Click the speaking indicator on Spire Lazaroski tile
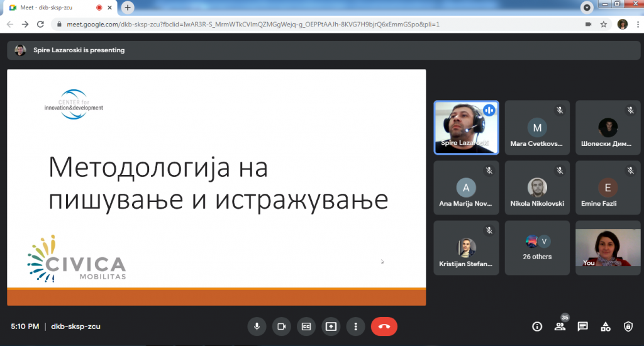 (489, 110)
